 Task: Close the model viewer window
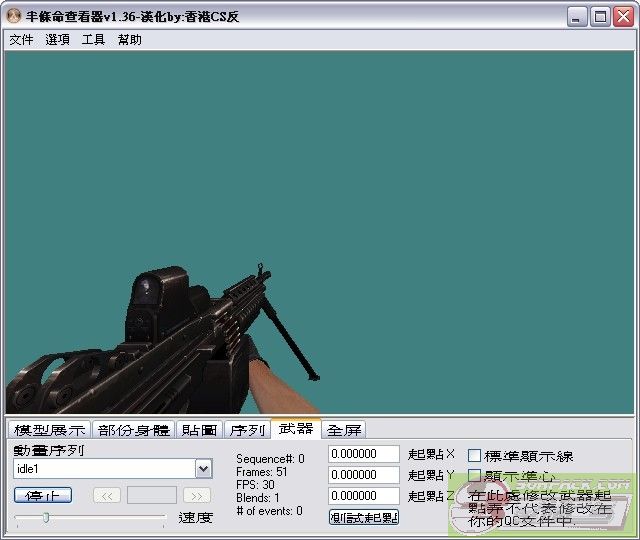(622, 16)
